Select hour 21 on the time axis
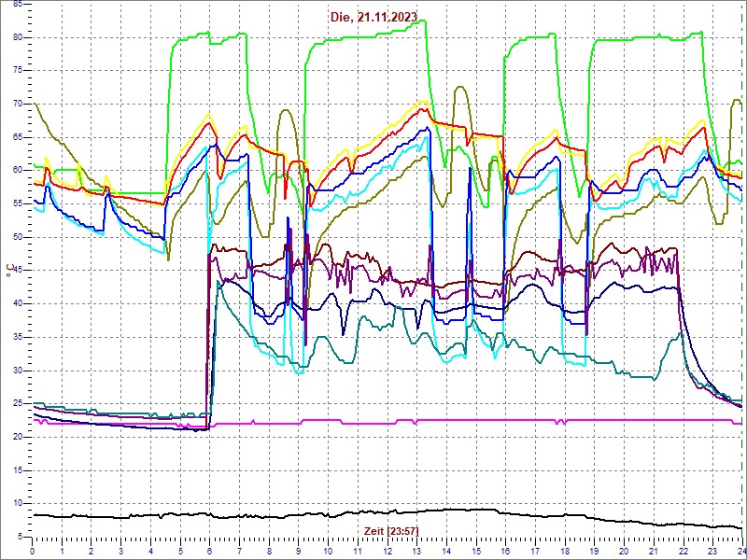 coord(653,552)
